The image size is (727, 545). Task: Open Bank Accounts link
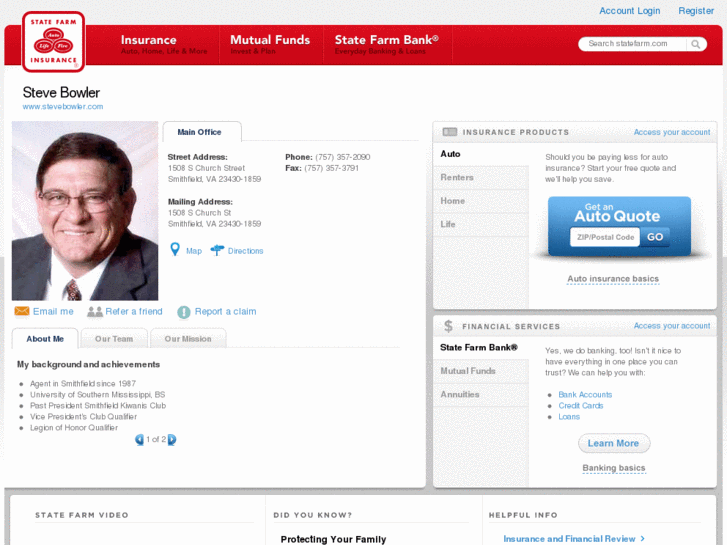[x=585, y=395]
